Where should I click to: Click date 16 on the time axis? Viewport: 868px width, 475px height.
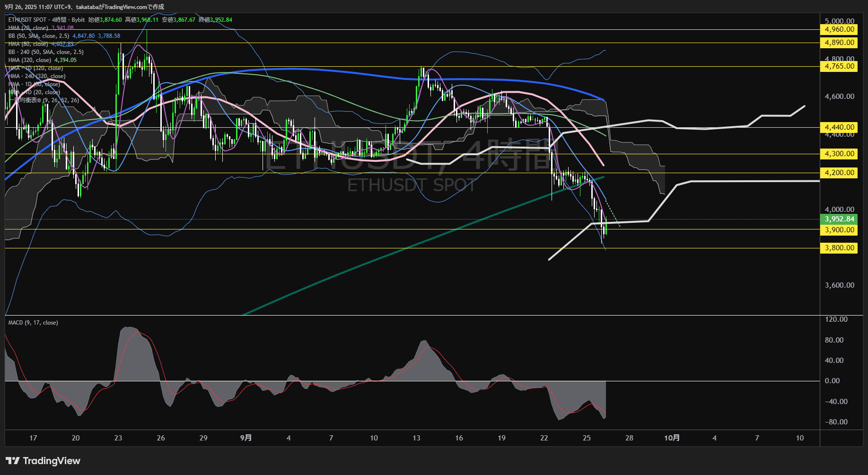(459, 438)
